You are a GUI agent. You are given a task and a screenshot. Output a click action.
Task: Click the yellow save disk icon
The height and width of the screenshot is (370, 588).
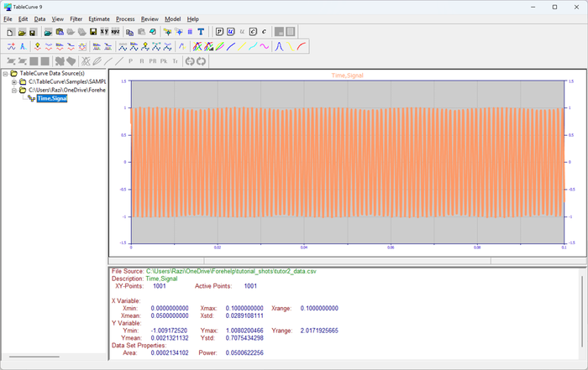[x=93, y=32]
